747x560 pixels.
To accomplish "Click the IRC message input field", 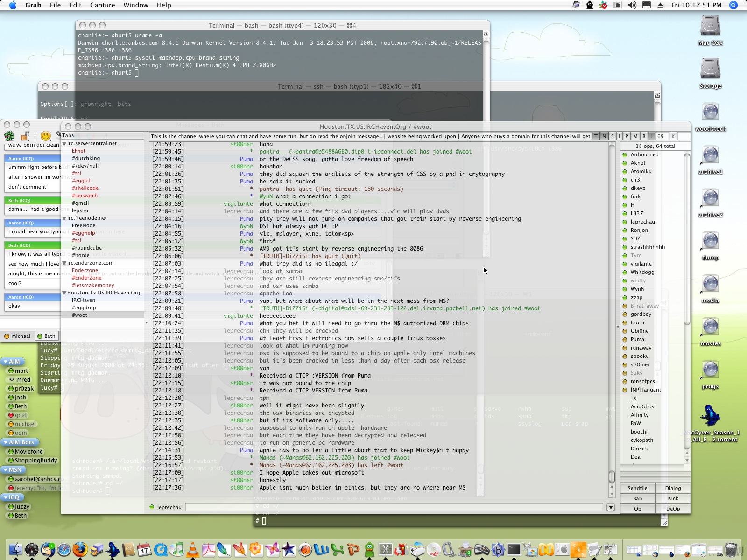I will (x=394, y=507).
